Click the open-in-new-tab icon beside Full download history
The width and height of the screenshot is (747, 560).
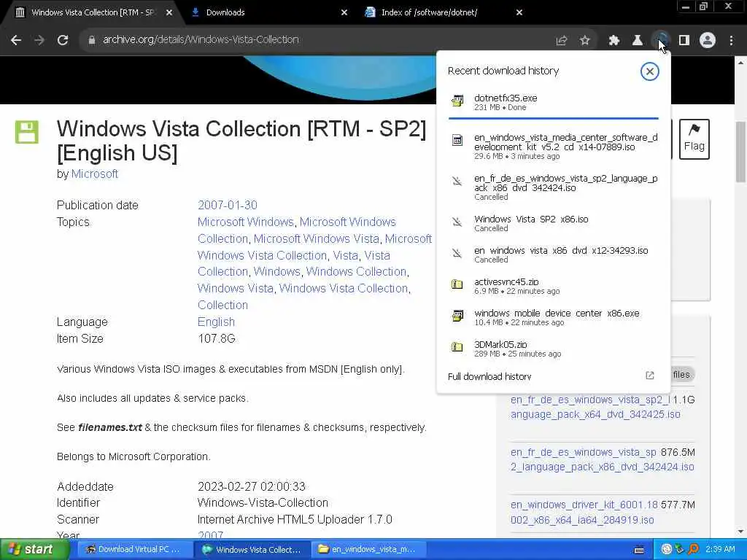tap(649, 376)
